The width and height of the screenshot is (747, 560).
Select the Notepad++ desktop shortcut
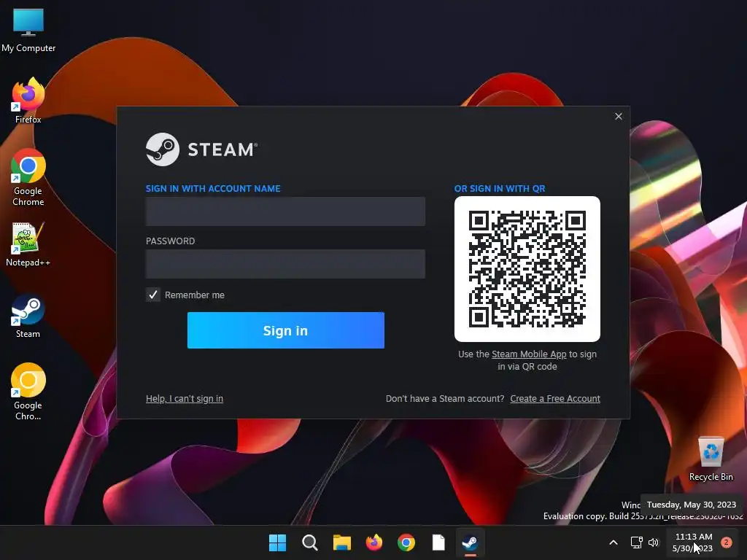coord(28,244)
